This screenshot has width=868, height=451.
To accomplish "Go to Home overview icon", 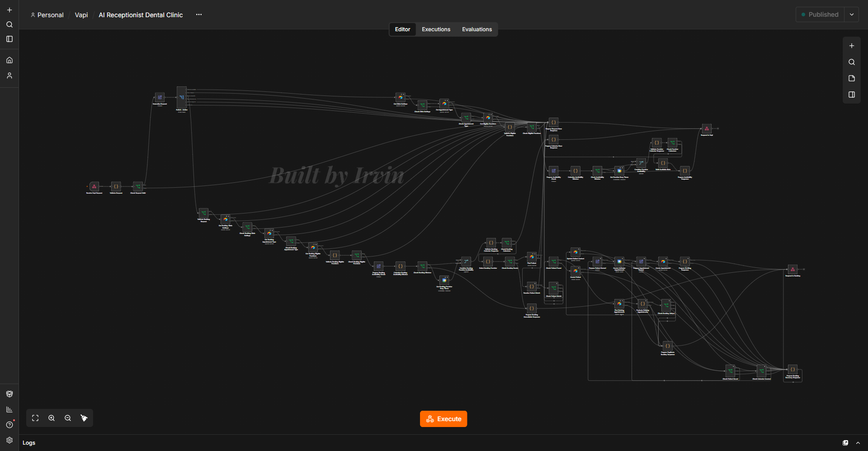I will pos(9,60).
